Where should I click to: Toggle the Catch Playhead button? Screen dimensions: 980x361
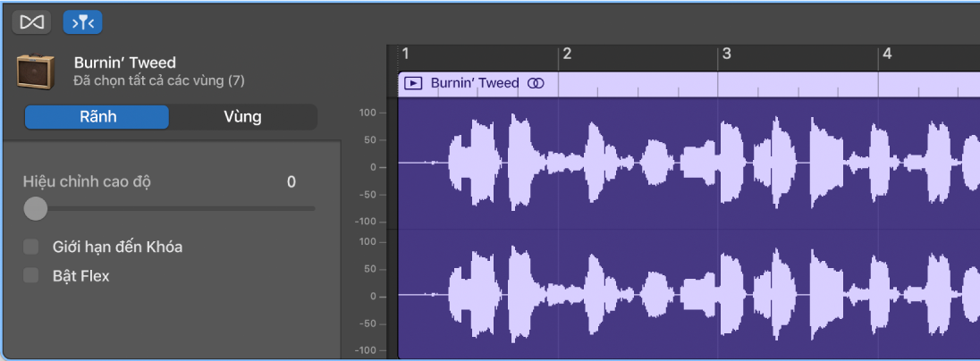pyautogui.click(x=82, y=21)
